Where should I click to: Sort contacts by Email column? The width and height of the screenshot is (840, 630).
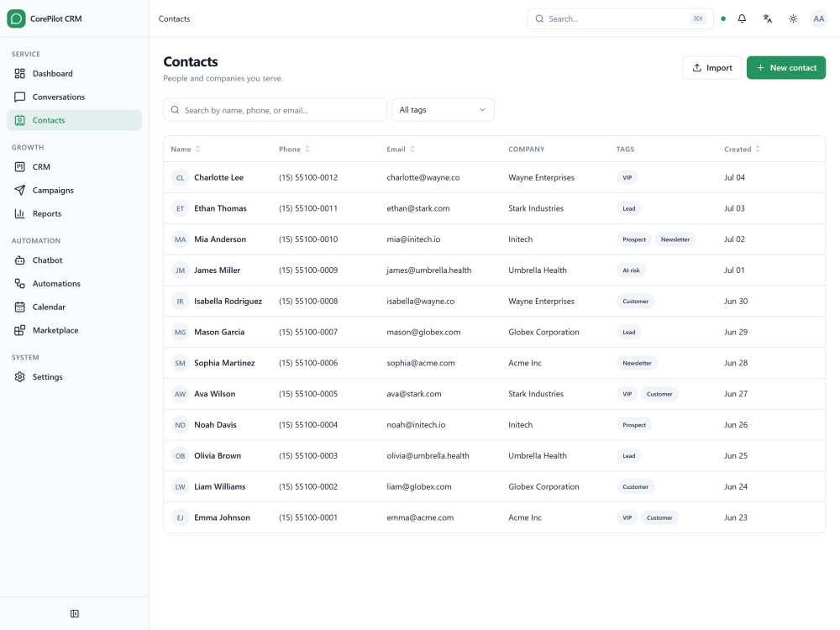point(401,149)
